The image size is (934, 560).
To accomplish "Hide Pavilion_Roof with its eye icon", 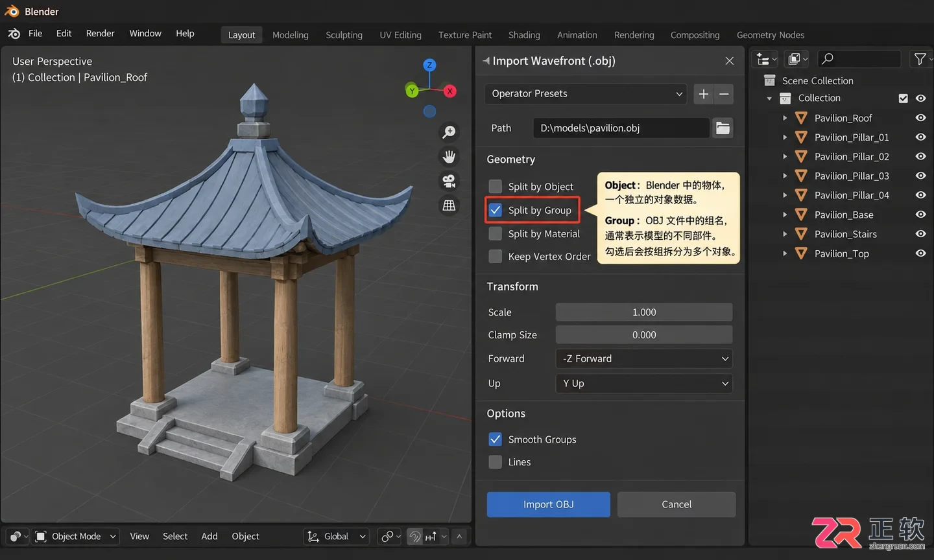I will 920,118.
